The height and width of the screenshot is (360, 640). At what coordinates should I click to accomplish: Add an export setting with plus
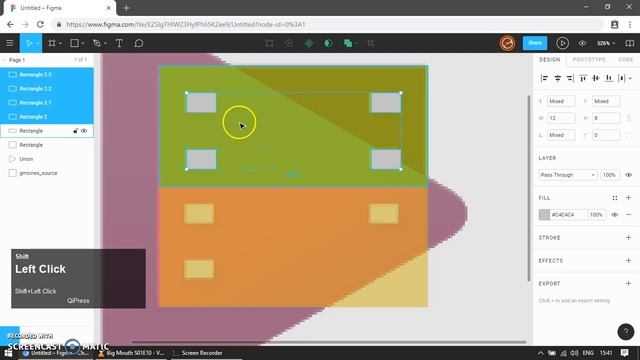coord(628,283)
